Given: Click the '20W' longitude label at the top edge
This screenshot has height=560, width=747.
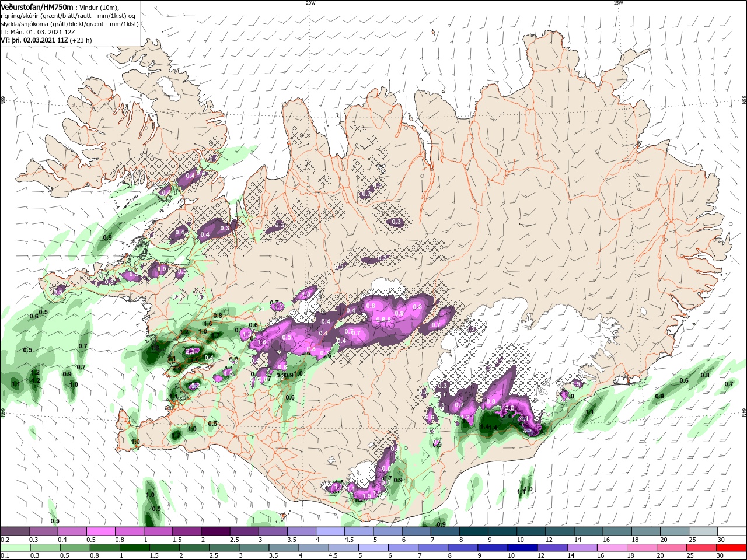Looking at the screenshot, I should pos(310,3).
